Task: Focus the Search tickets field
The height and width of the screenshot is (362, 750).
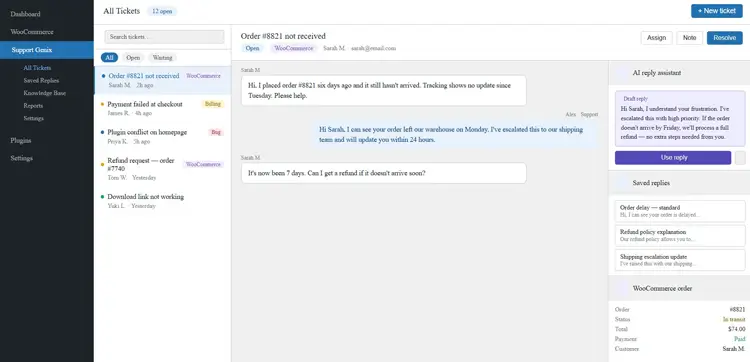Action: point(164,37)
